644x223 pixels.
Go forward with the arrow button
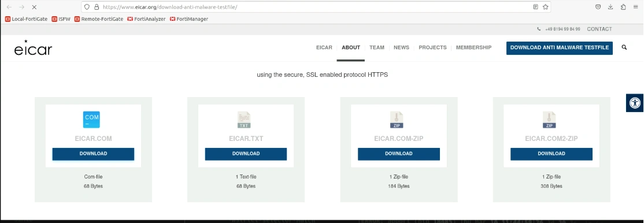(x=22, y=7)
